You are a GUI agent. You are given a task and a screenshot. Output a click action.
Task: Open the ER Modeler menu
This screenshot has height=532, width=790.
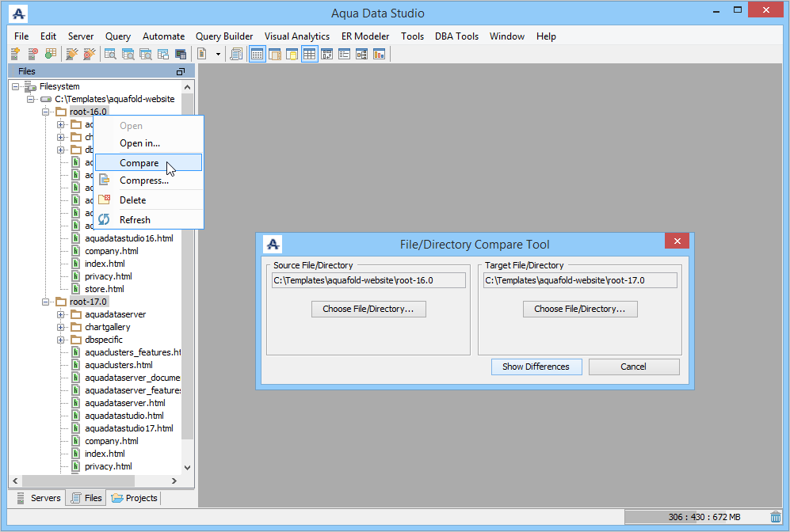(x=365, y=36)
